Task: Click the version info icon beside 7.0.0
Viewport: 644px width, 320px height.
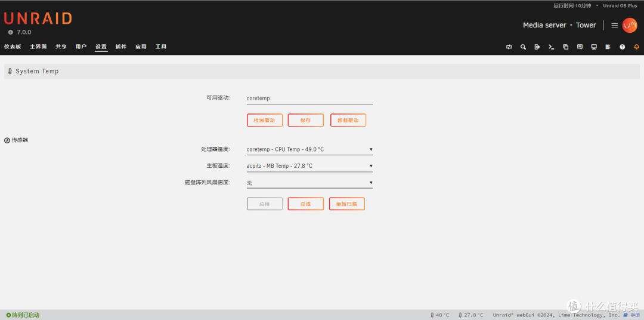Action: [x=11, y=32]
